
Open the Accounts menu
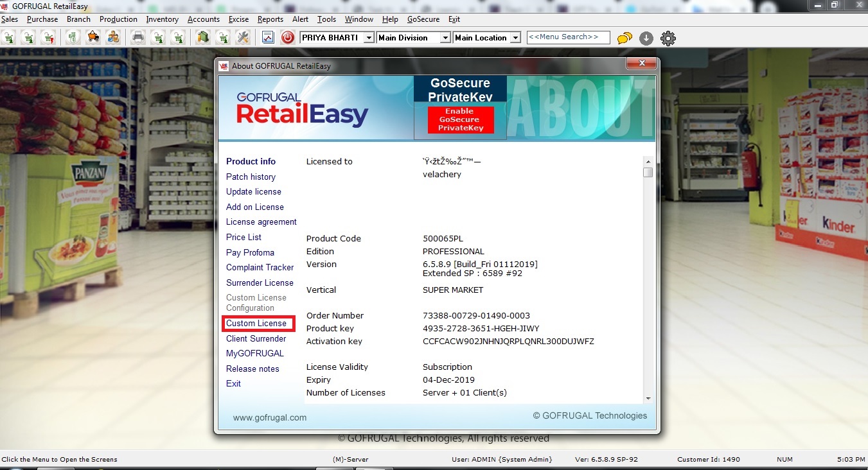tap(204, 19)
